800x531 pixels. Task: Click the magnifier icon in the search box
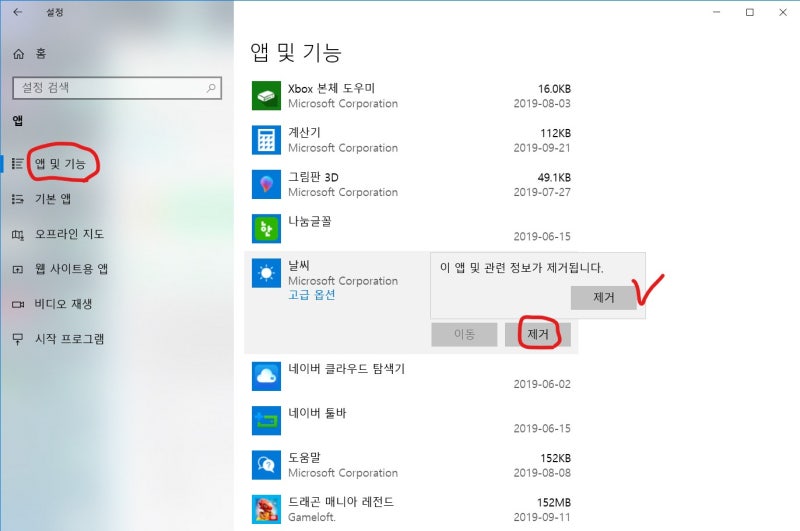(x=211, y=88)
